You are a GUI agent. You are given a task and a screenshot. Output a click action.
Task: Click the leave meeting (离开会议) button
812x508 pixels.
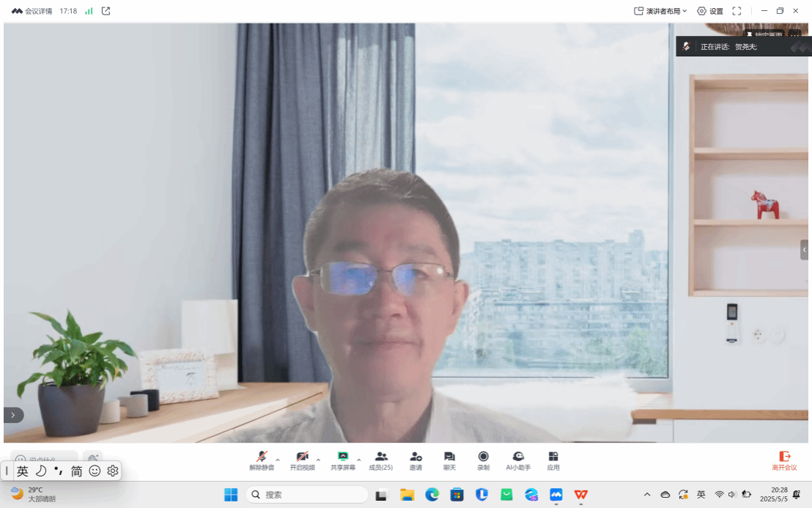point(784,460)
